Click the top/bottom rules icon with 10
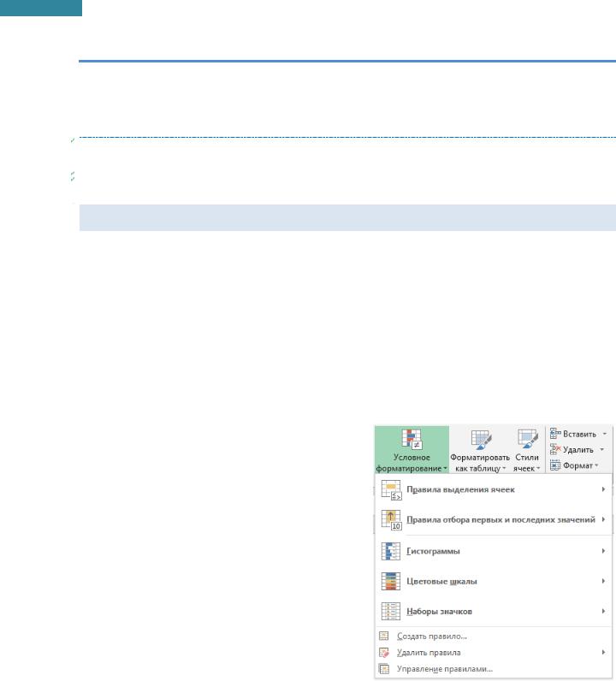This screenshot has width=616, height=681. click(391, 520)
